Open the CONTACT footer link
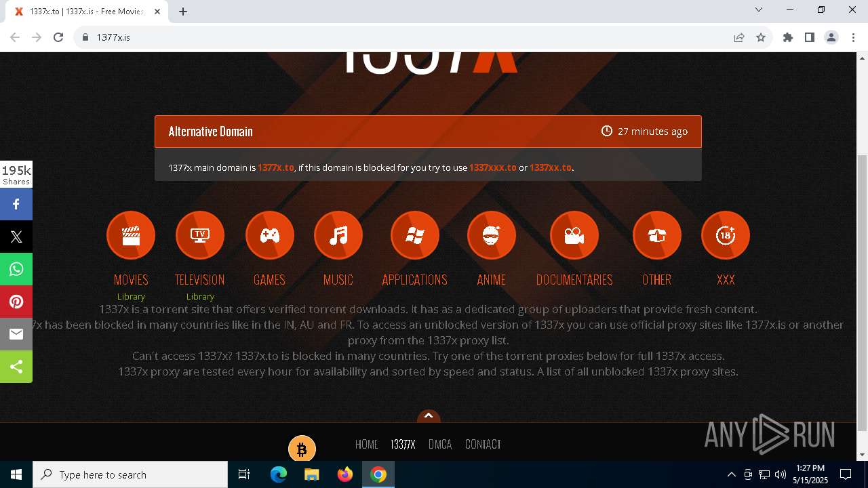Screen dimensions: 868x488 483,445
